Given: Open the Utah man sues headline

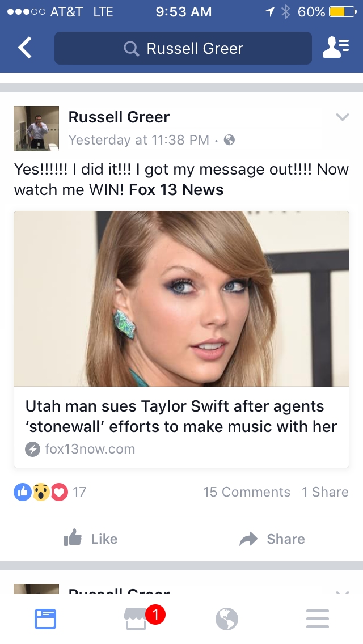Looking at the screenshot, I should (x=181, y=416).
